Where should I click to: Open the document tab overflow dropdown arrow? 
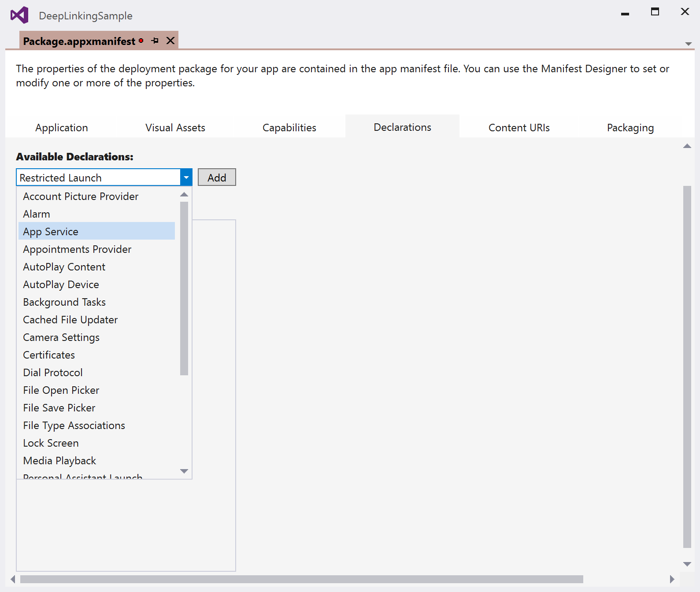688,44
